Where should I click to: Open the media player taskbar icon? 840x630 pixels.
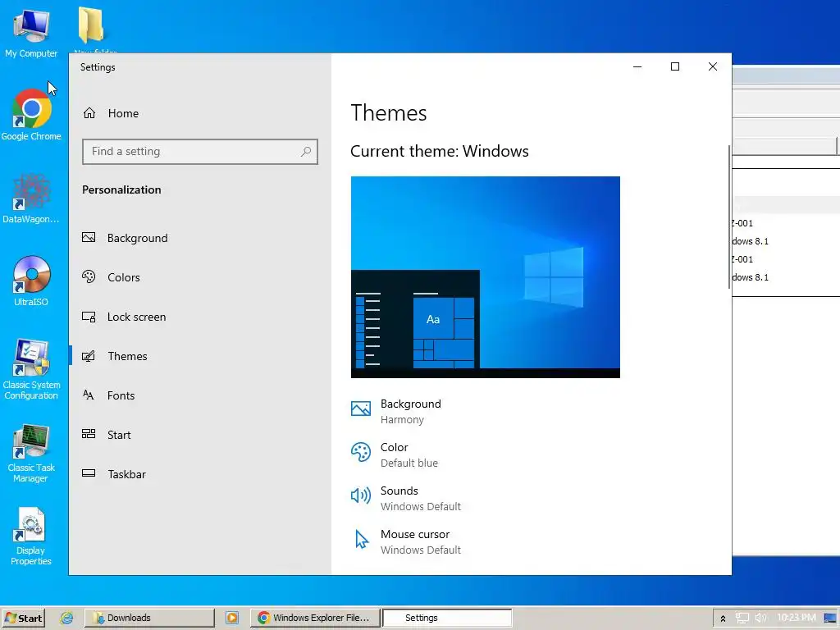tap(232, 618)
